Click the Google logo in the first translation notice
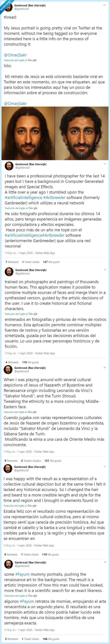The height and width of the screenshot is (644, 110). 33,60
